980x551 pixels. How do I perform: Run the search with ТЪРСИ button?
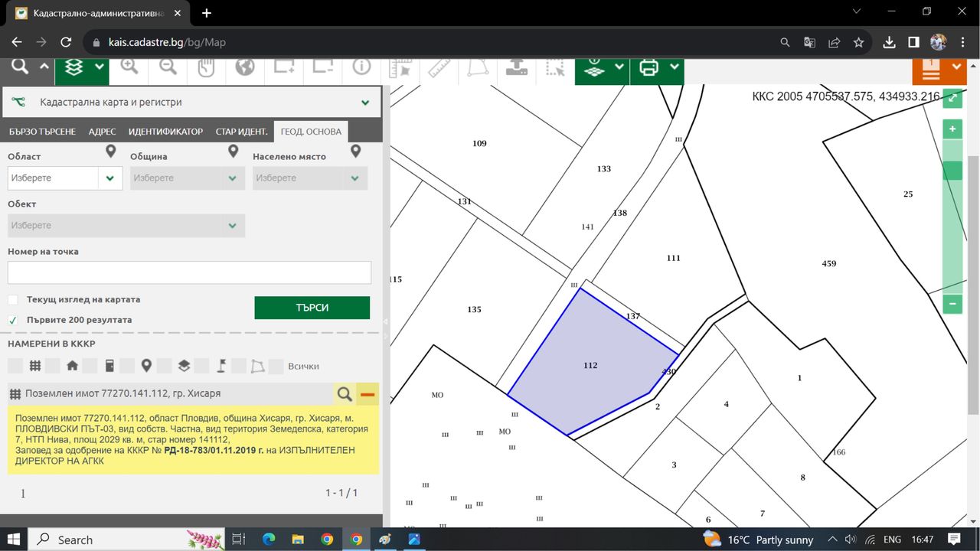point(312,308)
